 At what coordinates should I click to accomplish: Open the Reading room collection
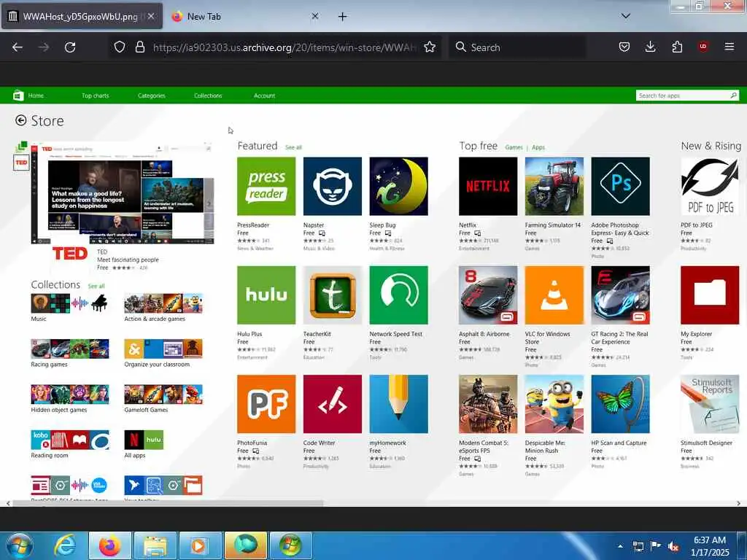[69, 444]
